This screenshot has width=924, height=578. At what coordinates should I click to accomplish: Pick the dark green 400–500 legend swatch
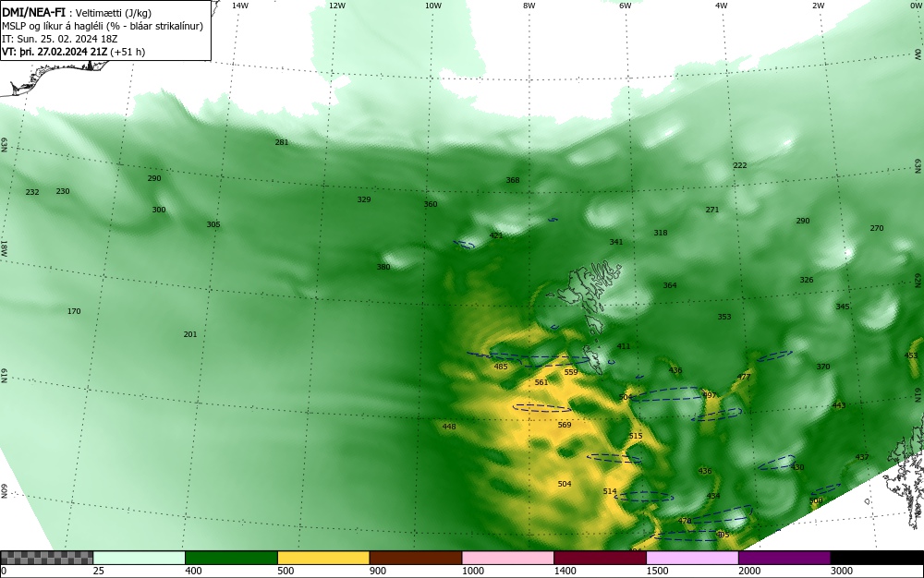[x=231, y=558]
